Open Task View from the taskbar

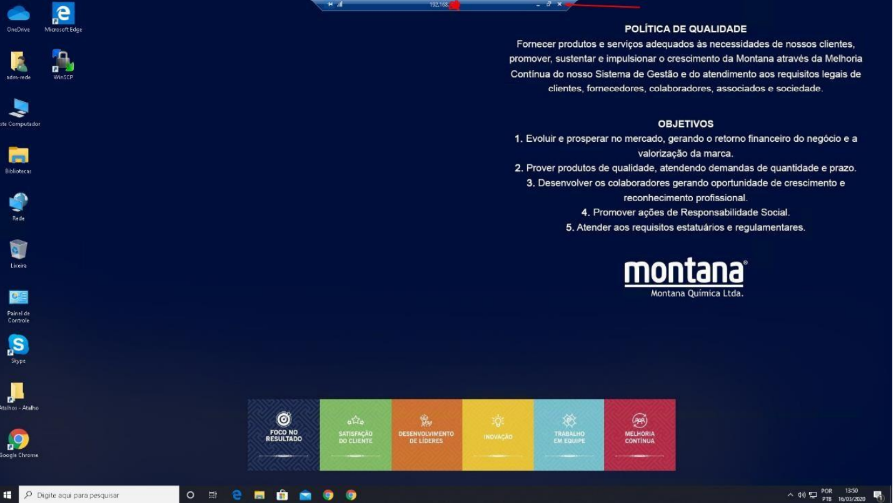pyautogui.click(x=212, y=495)
